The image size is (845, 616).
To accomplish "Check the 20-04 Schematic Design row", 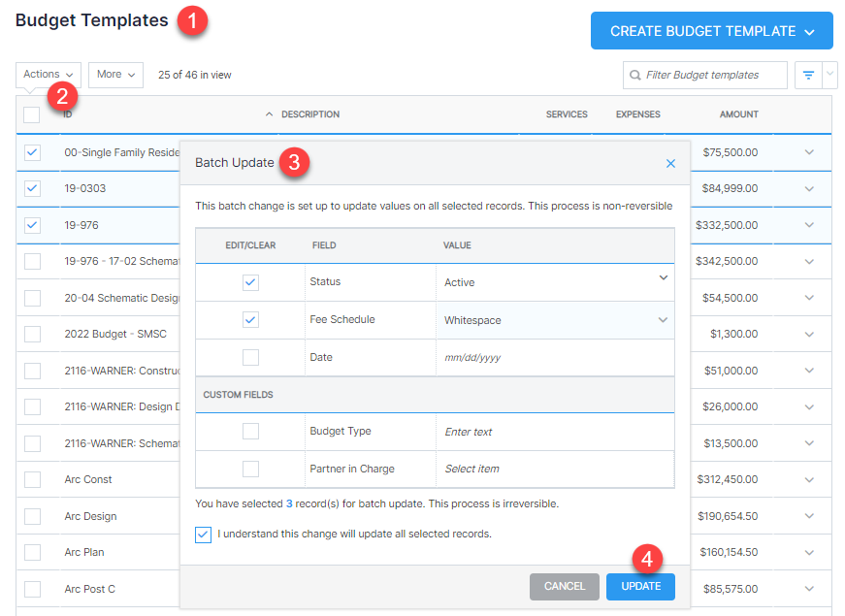I will [x=32, y=298].
